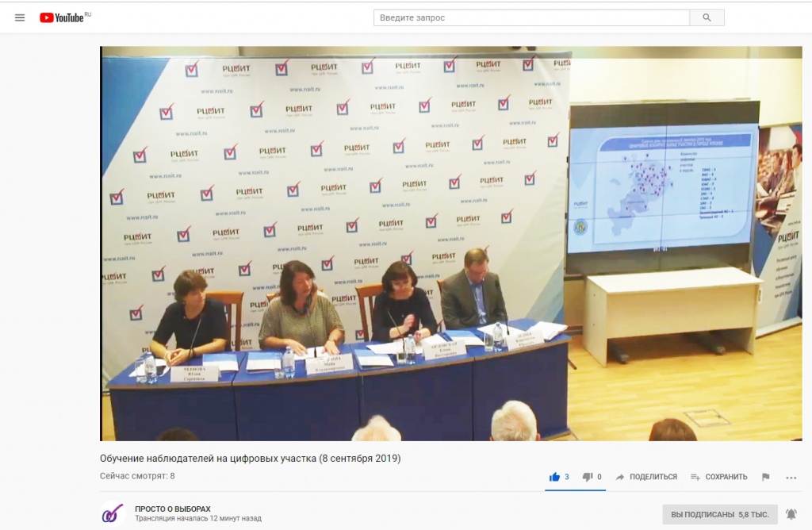This screenshot has width=812, height=530.
Task: Click the СОХРАНИТЬ save label
Action: tap(726, 477)
